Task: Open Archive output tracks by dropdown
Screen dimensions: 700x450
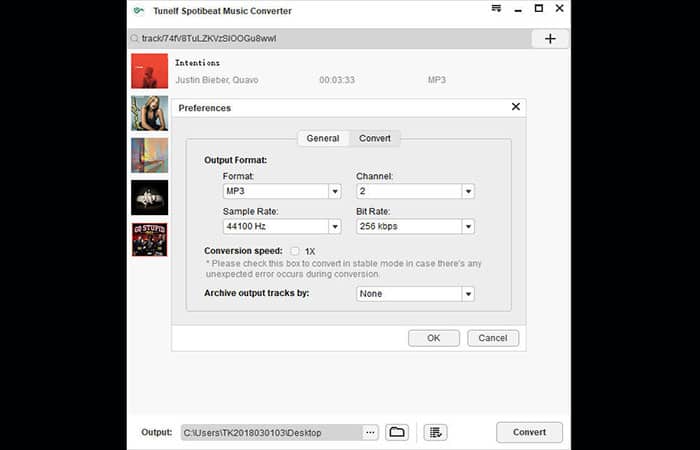Action: [x=415, y=294]
